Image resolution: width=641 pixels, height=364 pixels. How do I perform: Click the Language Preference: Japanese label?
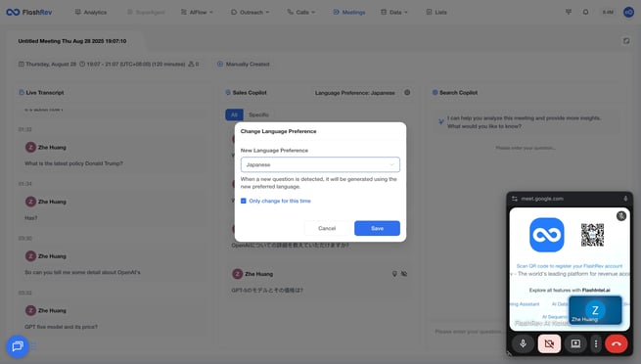[355, 93]
